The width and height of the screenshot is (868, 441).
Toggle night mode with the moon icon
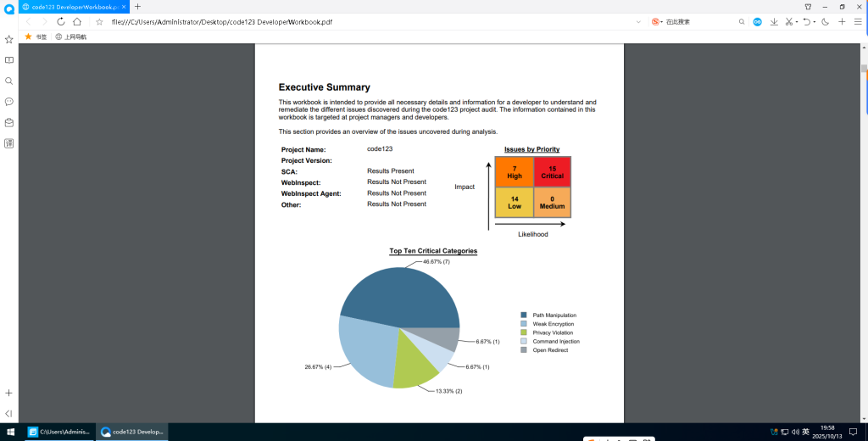[825, 22]
